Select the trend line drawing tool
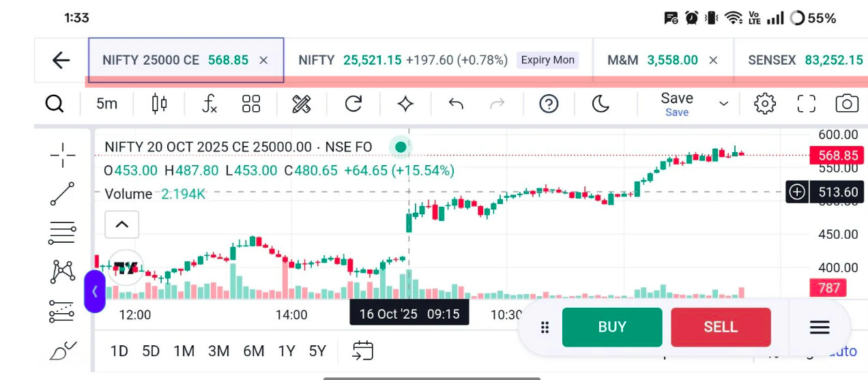The width and height of the screenshot is (868, 380). (x=63, y=194)
